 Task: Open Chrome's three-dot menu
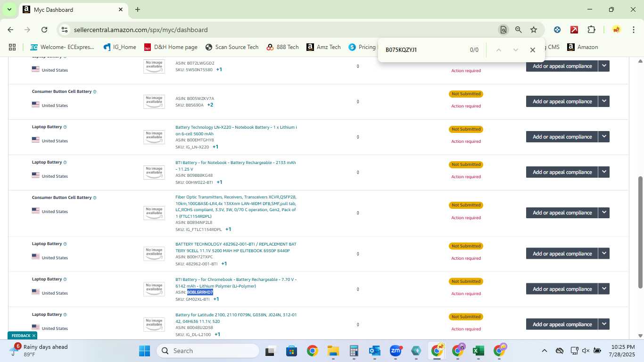click(x=633, y=30)
